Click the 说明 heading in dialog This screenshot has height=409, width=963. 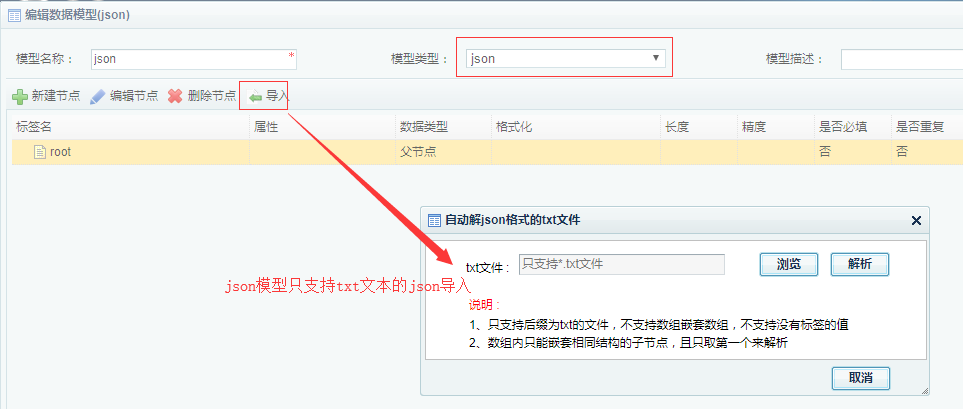485,305
